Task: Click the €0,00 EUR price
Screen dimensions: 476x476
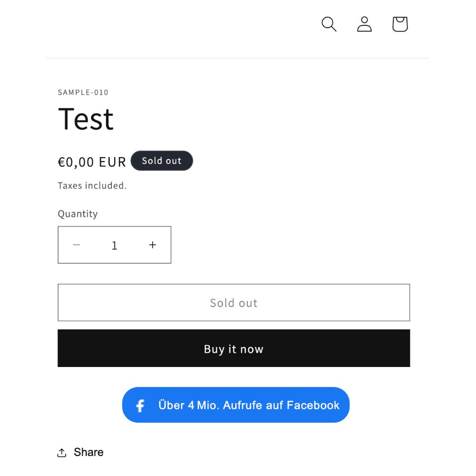Action: click(92, 162)
